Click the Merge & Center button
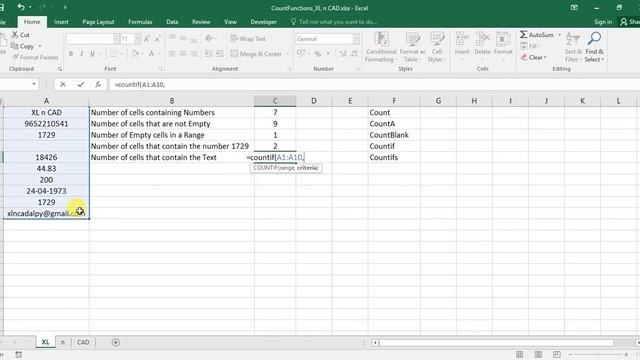The image size is (640, 360). [x=256, y=54]
